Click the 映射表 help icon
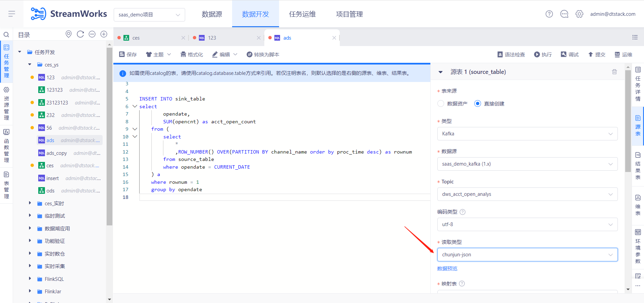Image resolution: width=644 pixels, height=303 pixels. tap(462, 284)
